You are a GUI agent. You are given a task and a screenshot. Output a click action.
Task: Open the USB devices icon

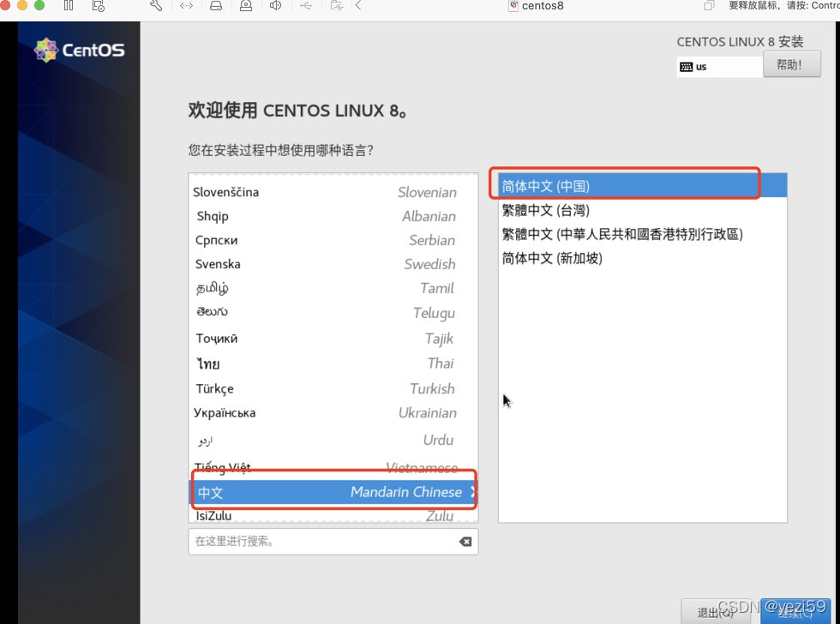point(306,6)
